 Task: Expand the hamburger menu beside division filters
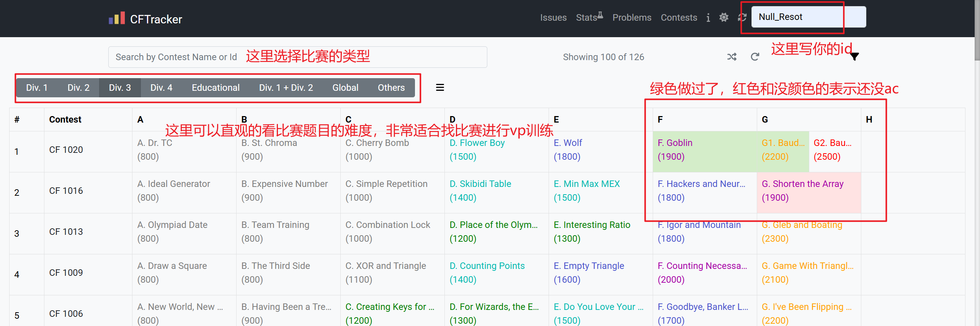click(440, 88)
